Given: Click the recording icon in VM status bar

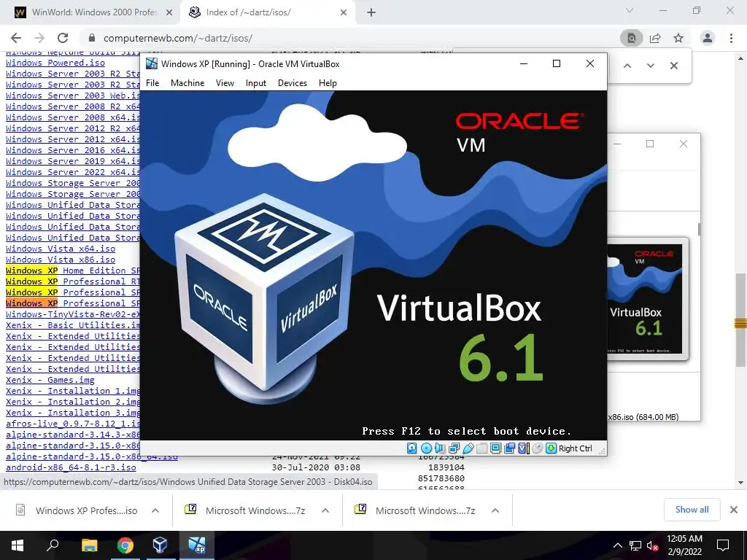Looking at the screenshot, I should click(509, 448).
